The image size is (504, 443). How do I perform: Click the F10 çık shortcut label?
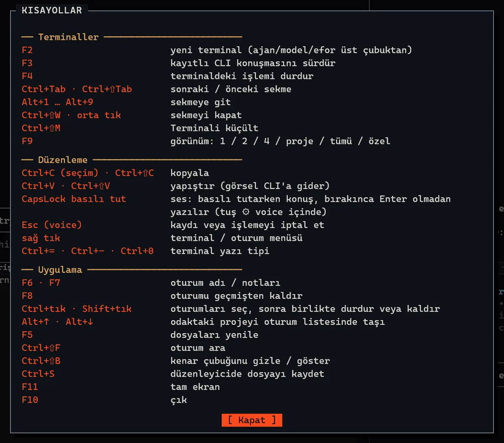(x=30, y=400)
